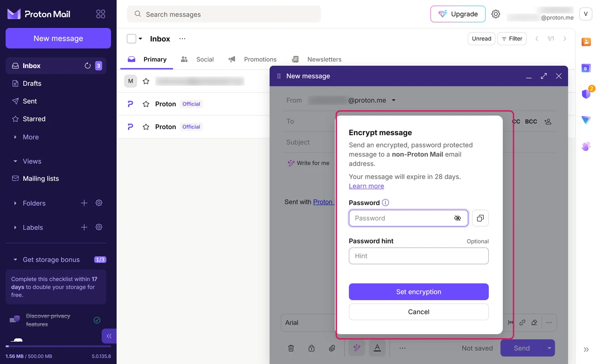The width and height of the screenshot is (597, 364).
Task: Cancel the Encrypt message dialog
Action: click(x=419, y=312)
